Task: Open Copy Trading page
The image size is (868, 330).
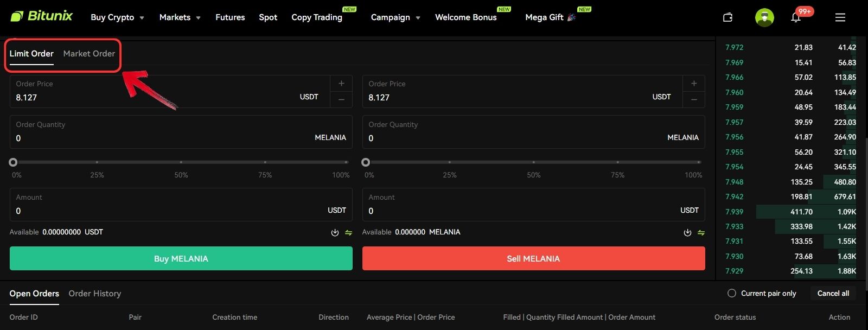Action: pyautogui.click(x=317, y=17)
